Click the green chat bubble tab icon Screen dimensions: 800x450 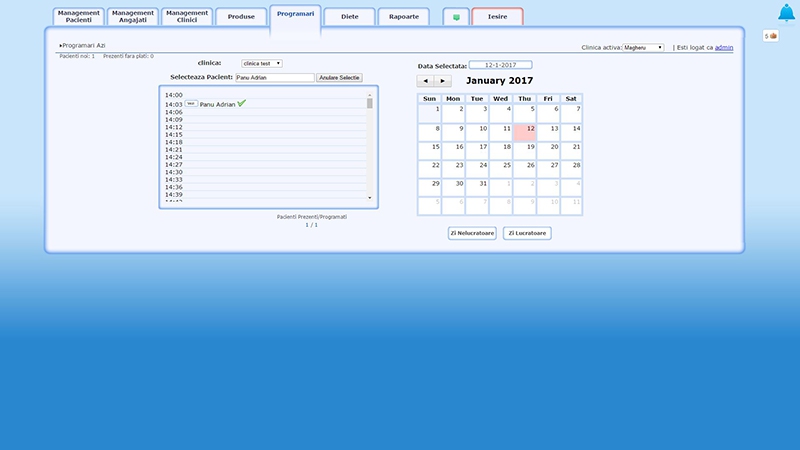456,17
